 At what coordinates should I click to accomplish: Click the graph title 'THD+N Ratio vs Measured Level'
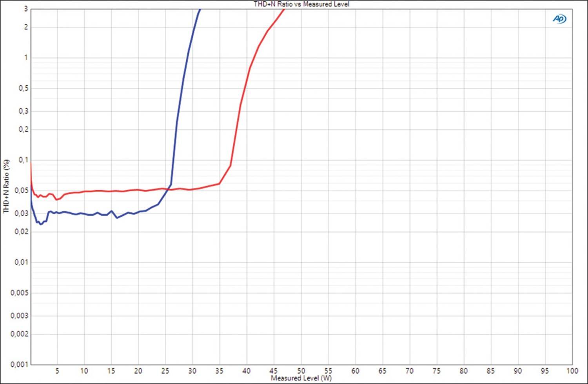[x=301, y=4]
